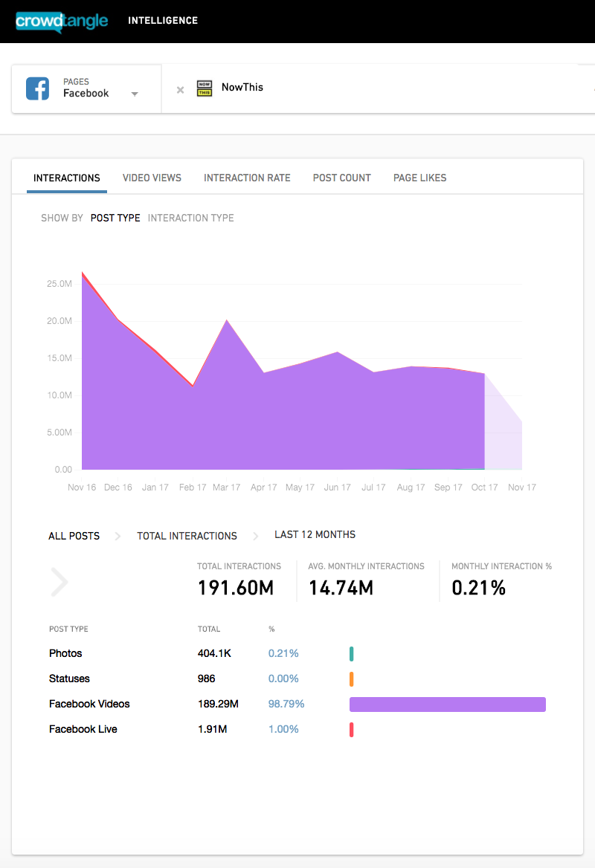595x868 pixels.
Task: Click the teal Photos color marker
Action: click(351, 654)
